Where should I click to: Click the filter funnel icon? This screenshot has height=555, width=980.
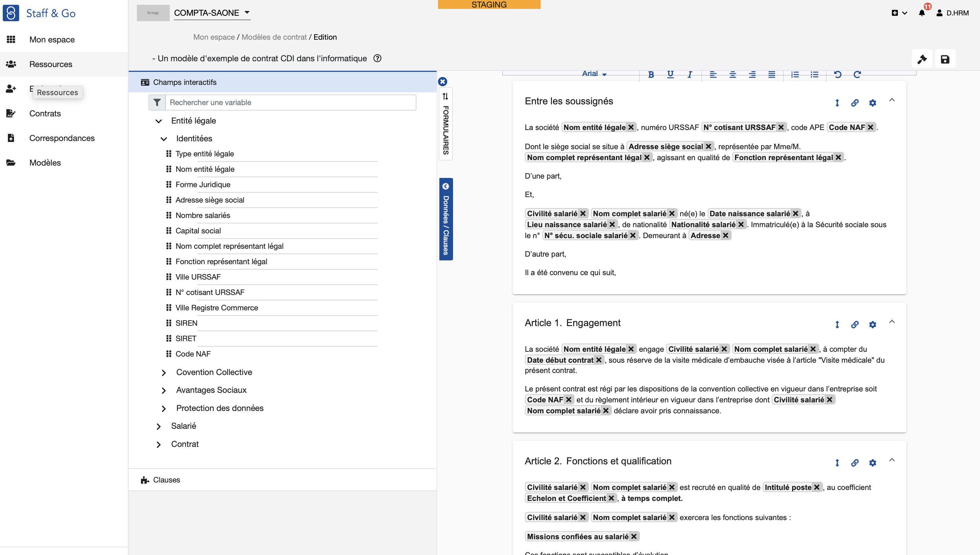(x=157, y=103)
